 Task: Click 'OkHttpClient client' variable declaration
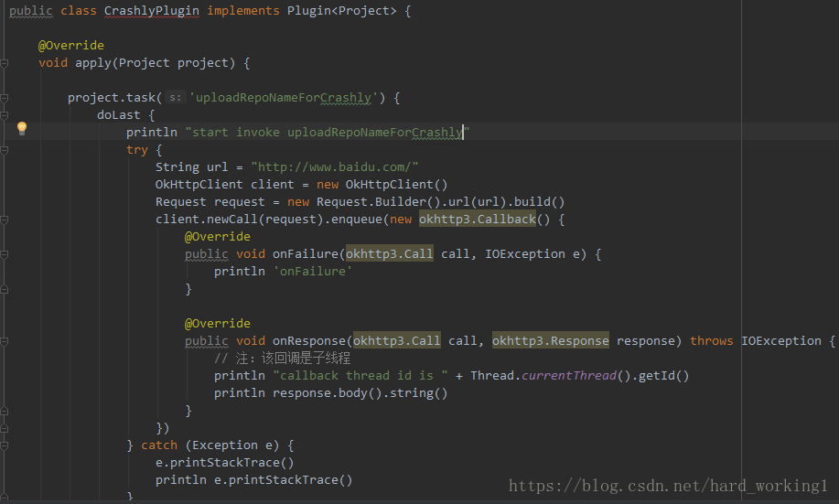(225, 185)
